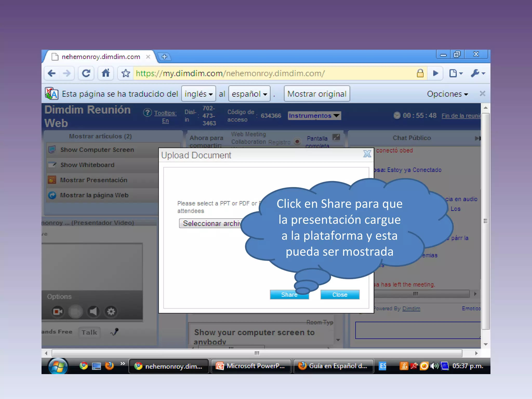The width and height of the screenshot is (532, 399).
Task: Mute with the speaker icon under Options
Action: tap(93, 311)
